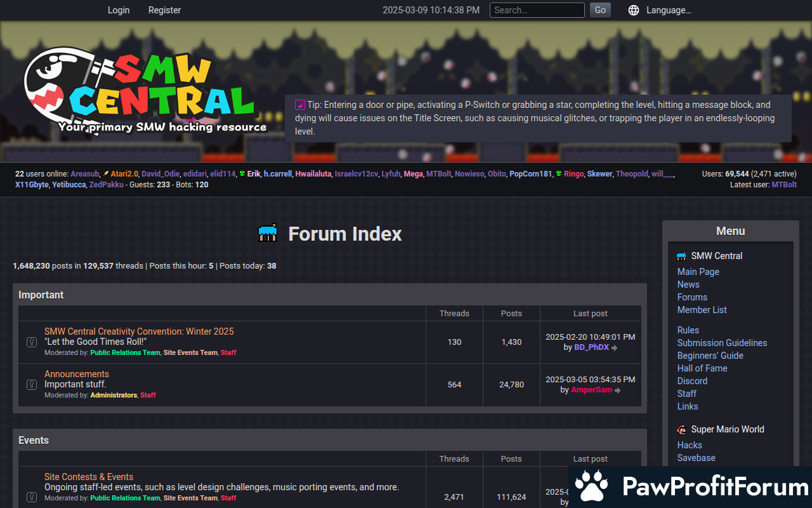Open the Announcements forum
Screen dimensions: 812x508
pos(77,374)
